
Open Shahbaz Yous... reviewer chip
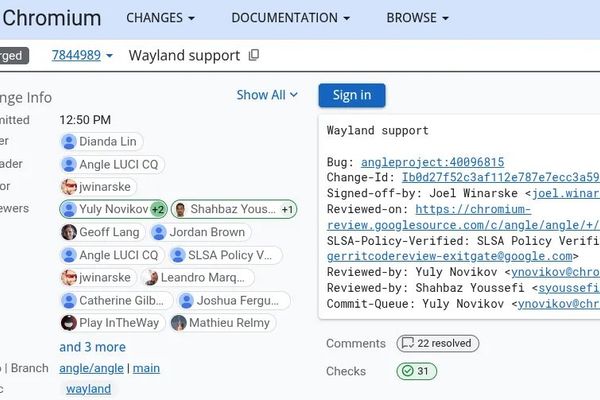point(234,209)
